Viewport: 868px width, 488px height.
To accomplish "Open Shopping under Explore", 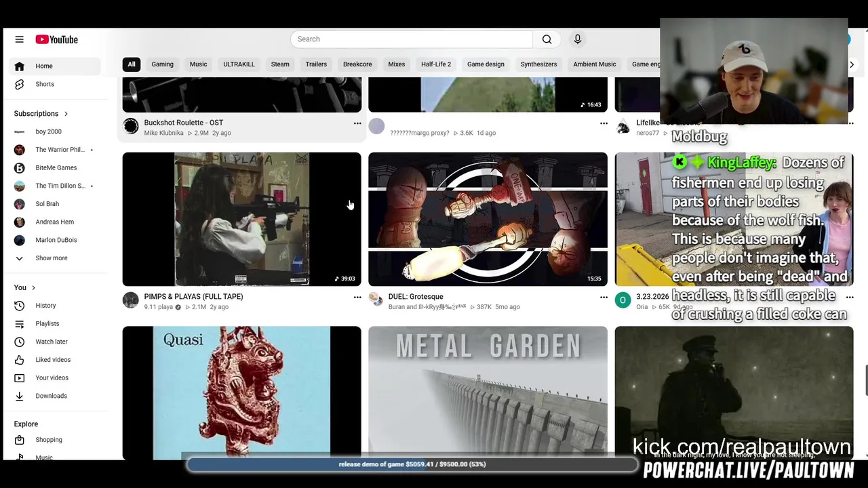I will point(54,440).
